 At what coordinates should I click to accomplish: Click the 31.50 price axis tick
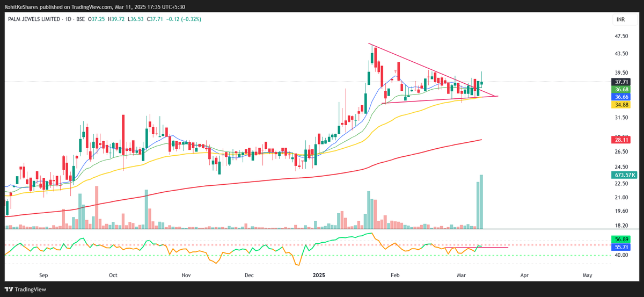point(621,118)
